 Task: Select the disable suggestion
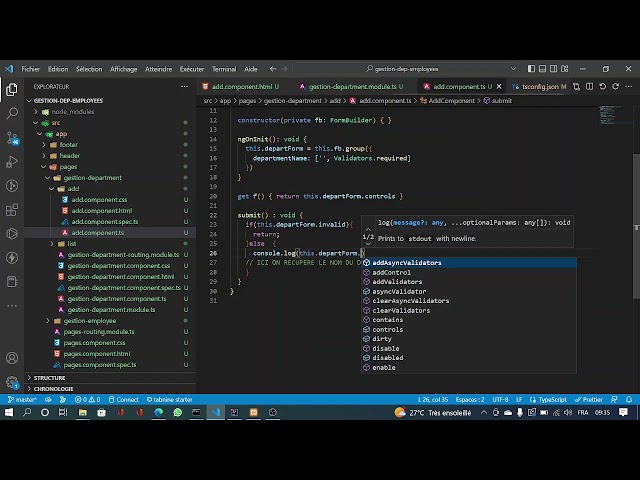pyautogui.click(x=469, y=349)
